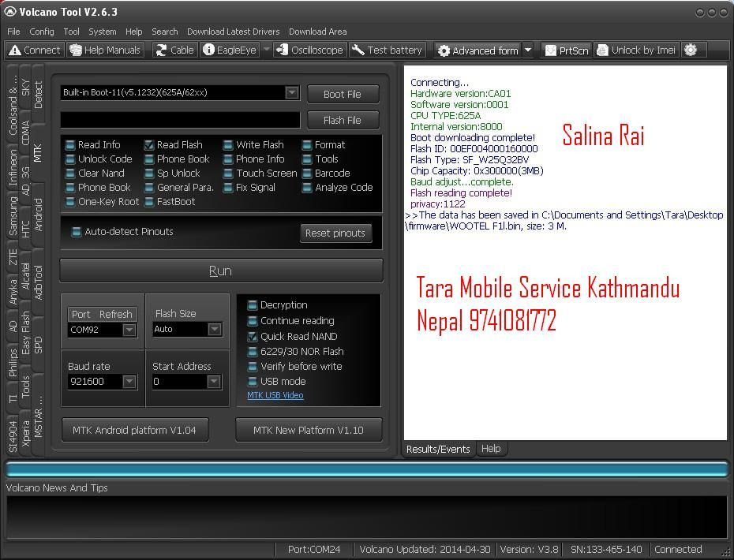
Task: Open the COM92 port dropdown
Action: [x=129, y=330]
